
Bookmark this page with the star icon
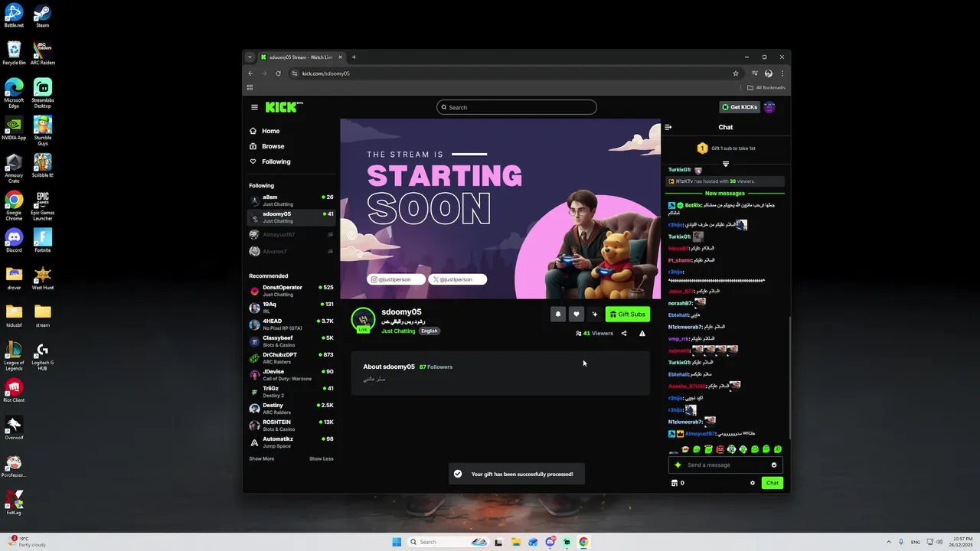click(x=736, y=73)
